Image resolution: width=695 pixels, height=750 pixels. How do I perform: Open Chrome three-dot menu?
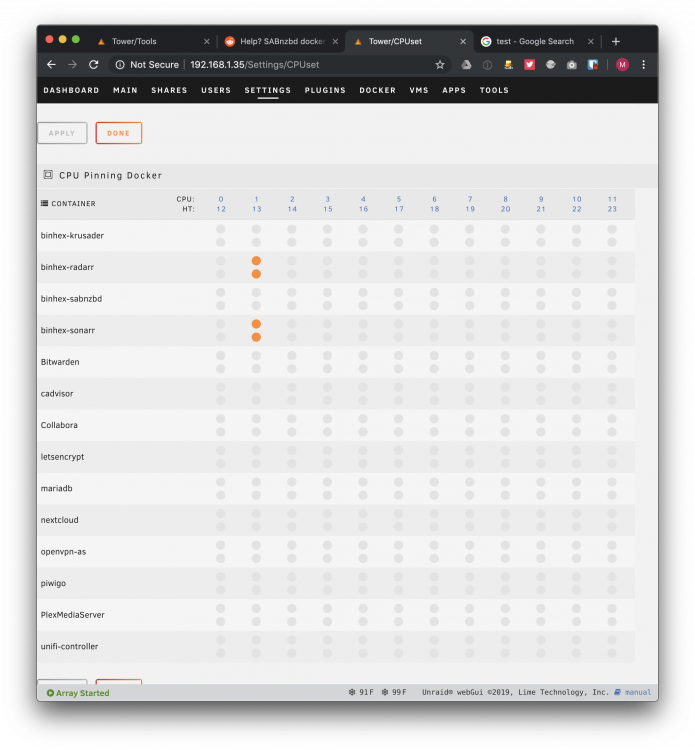643,65
